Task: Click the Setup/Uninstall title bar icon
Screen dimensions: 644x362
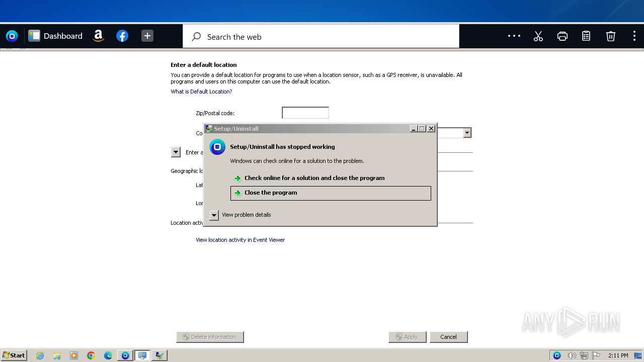Action: point(209,129)
